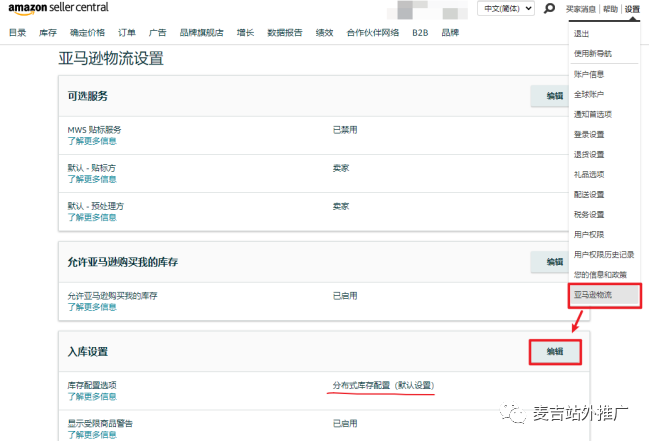Open the 品牌旗舰店 menu
649x442 pixels.
coord(202,33)
